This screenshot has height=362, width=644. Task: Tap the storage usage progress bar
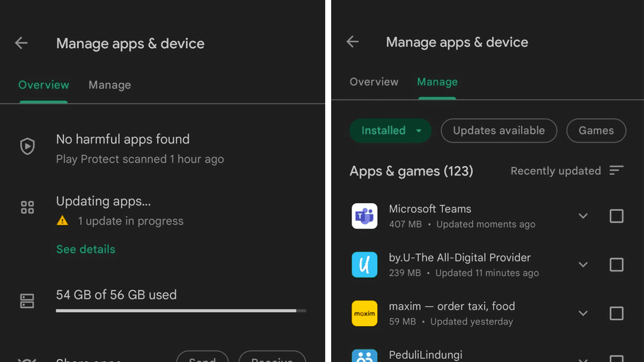(x=181, y=311)
